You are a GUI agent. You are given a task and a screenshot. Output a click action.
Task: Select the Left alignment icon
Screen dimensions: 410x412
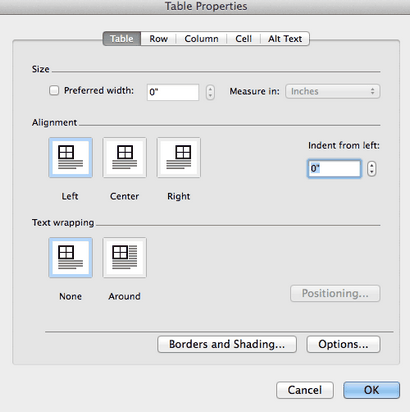[70, 158]
